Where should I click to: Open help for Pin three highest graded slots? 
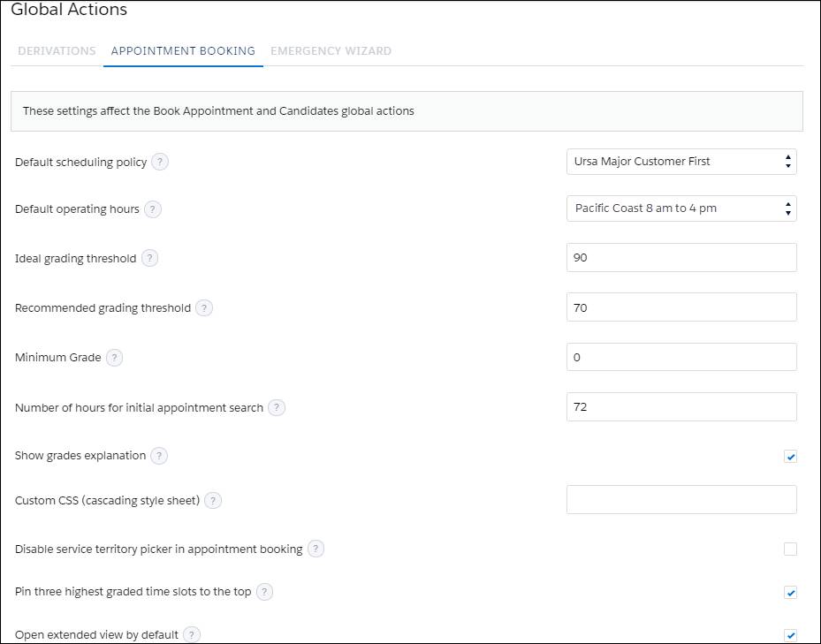tap(264, 592)
